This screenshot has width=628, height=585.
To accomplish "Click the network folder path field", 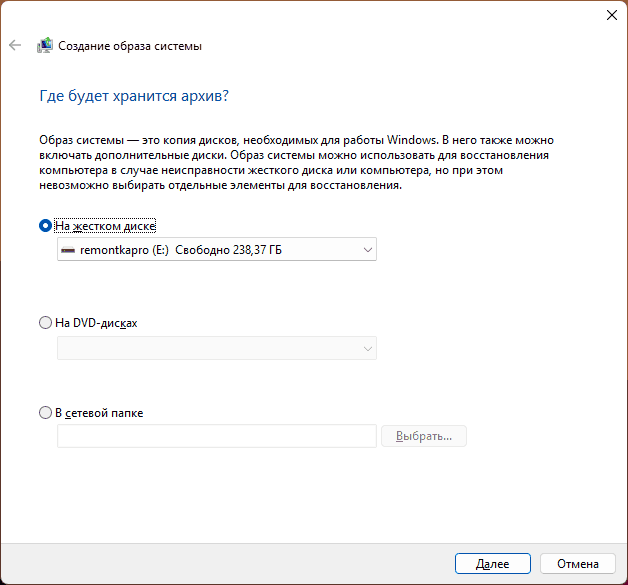I will click(217, 436).
